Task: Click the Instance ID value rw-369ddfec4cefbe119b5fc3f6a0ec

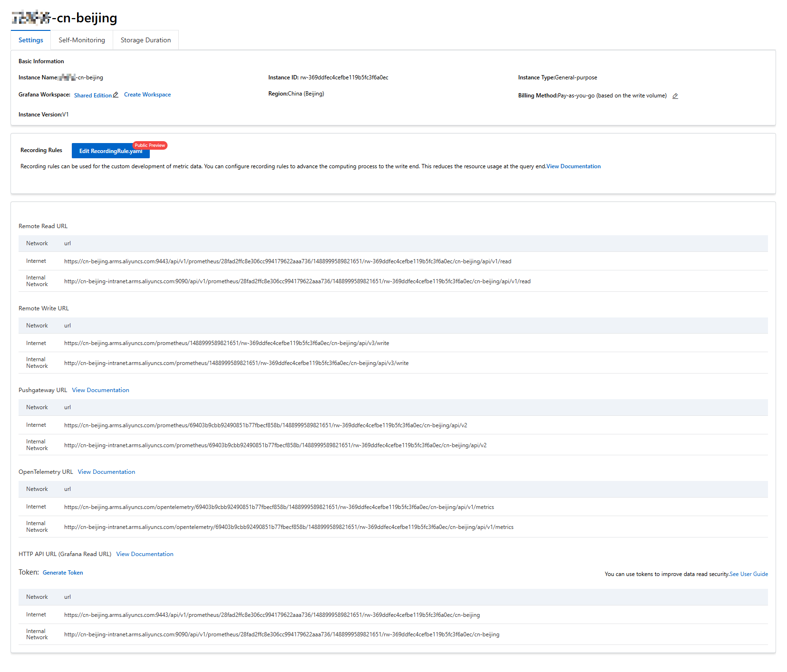Action: point(344,77)
